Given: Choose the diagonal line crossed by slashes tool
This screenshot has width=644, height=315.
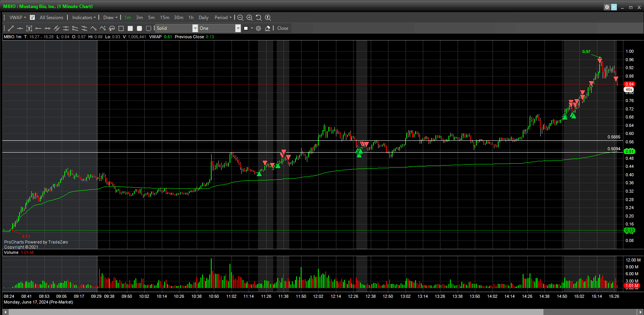Looking at the screenshot, I should pyautogui.click(x=57, y=28).
